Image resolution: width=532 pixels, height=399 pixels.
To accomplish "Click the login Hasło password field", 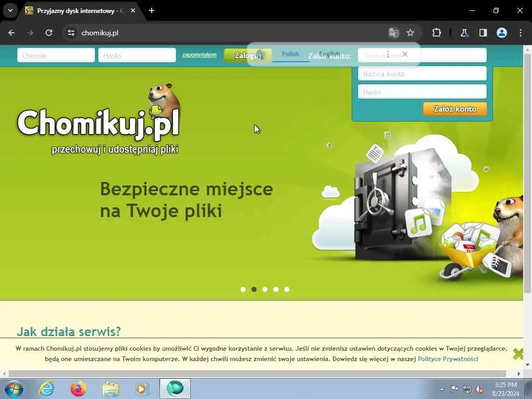I will (137, 55).
